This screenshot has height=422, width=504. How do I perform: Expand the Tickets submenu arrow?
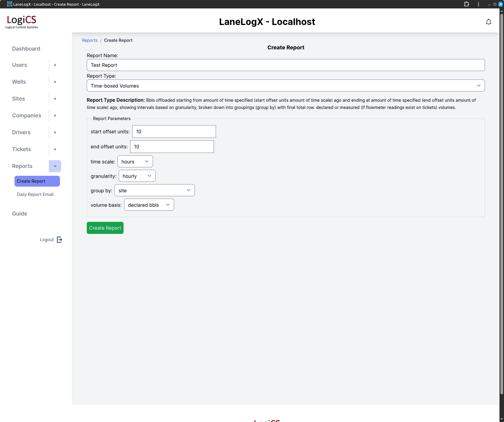tap(55, 149)
